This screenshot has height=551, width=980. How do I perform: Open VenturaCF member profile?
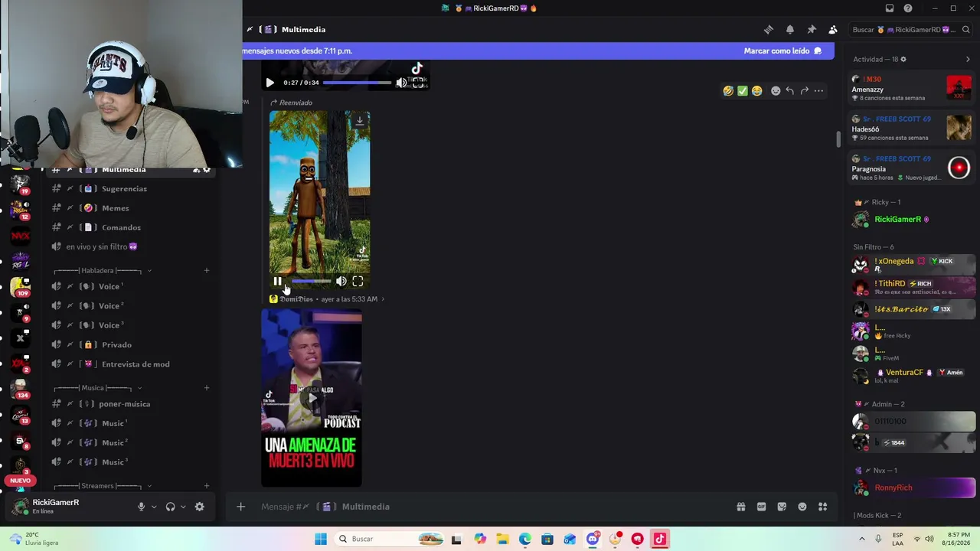click(913, 376)
